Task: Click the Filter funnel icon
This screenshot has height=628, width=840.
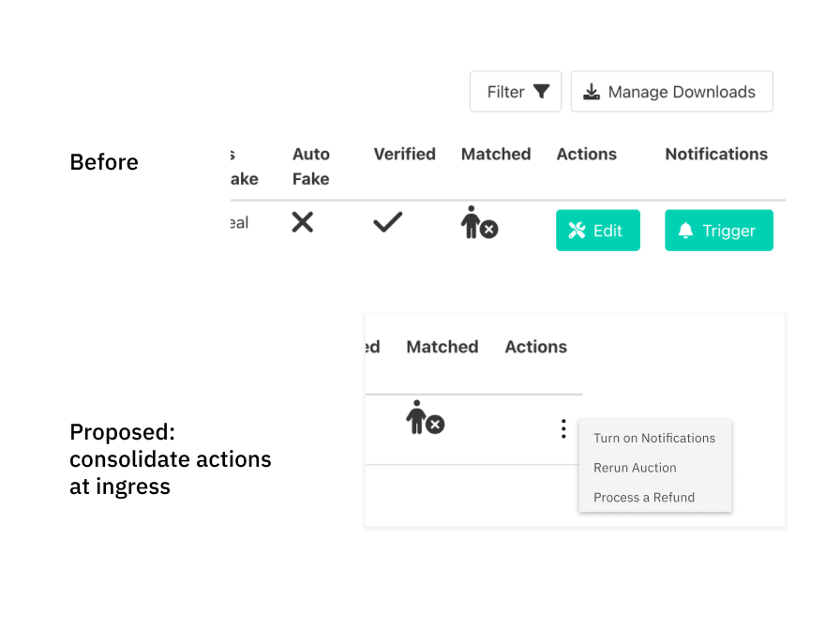Action: [x=541, y=92]
